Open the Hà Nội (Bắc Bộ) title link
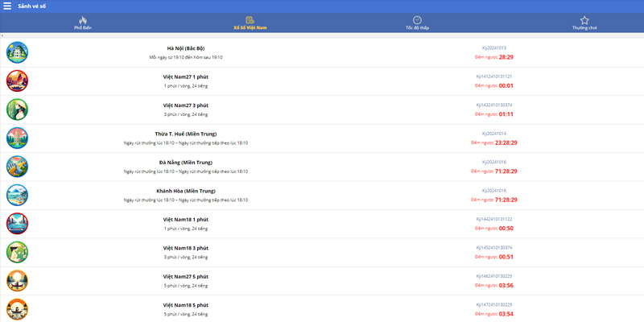644x322 pixels. point(186,48)
